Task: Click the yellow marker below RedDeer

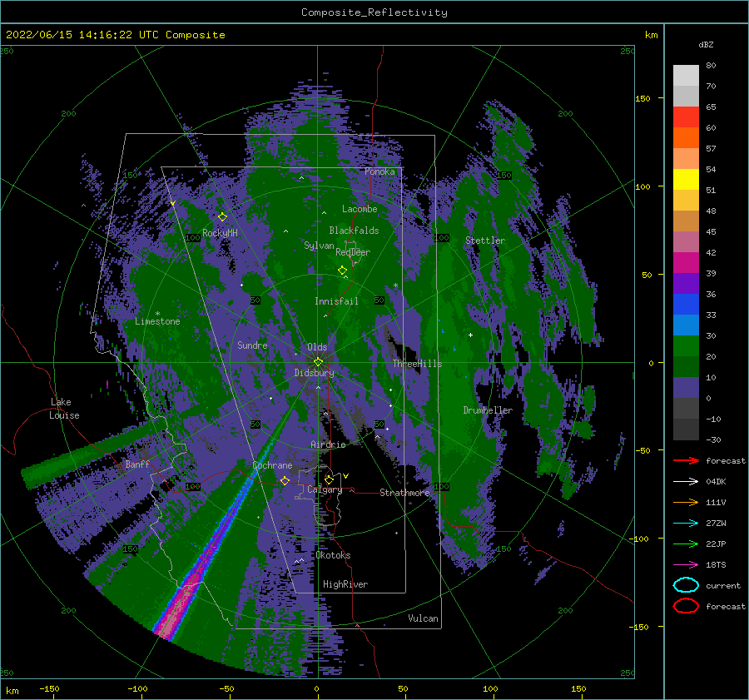Action: point(342,271)
